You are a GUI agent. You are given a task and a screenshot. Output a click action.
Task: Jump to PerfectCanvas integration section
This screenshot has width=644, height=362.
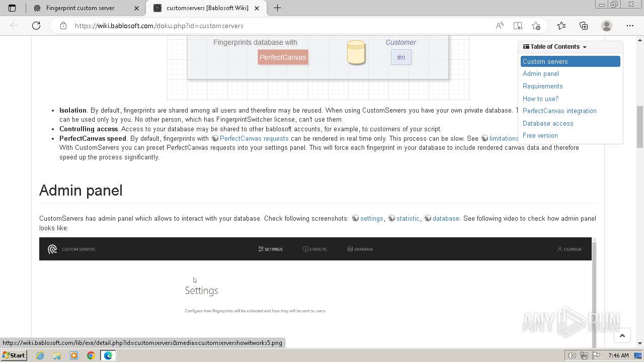coord(559,111)
